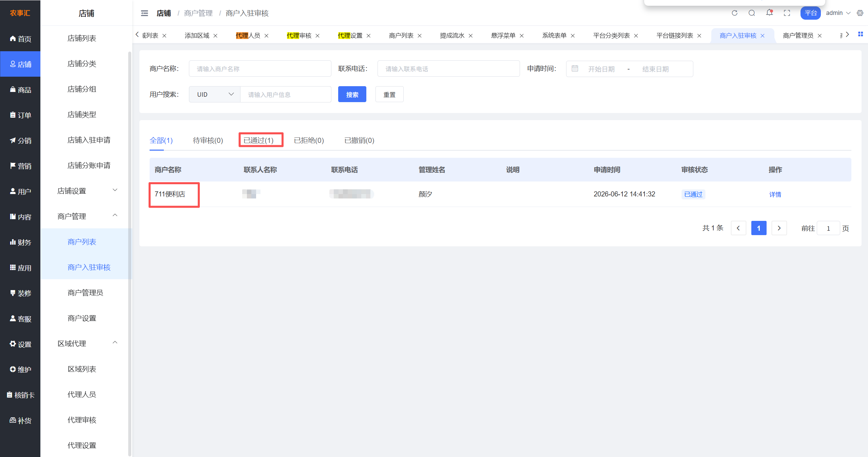Open 内容 section in the main sidebar

pyautogui.click(x=20, y=217)
